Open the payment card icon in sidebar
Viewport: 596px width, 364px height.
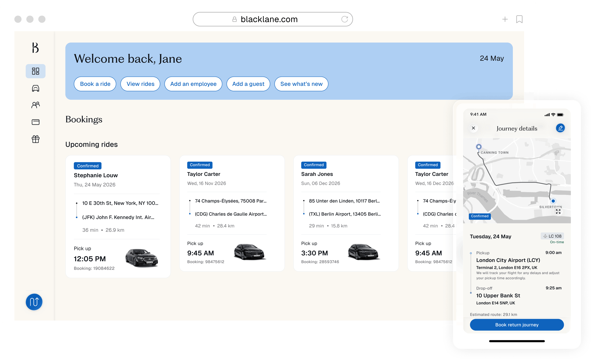coord(36,122)
